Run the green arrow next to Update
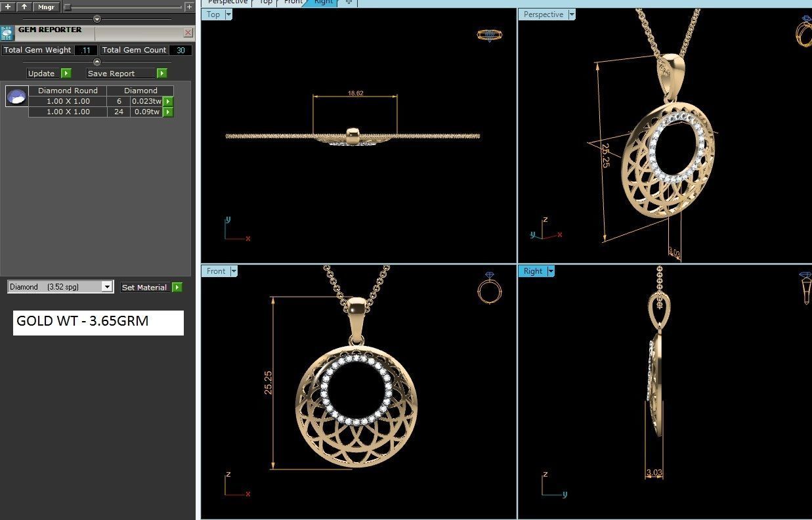 tap(66, 74)
